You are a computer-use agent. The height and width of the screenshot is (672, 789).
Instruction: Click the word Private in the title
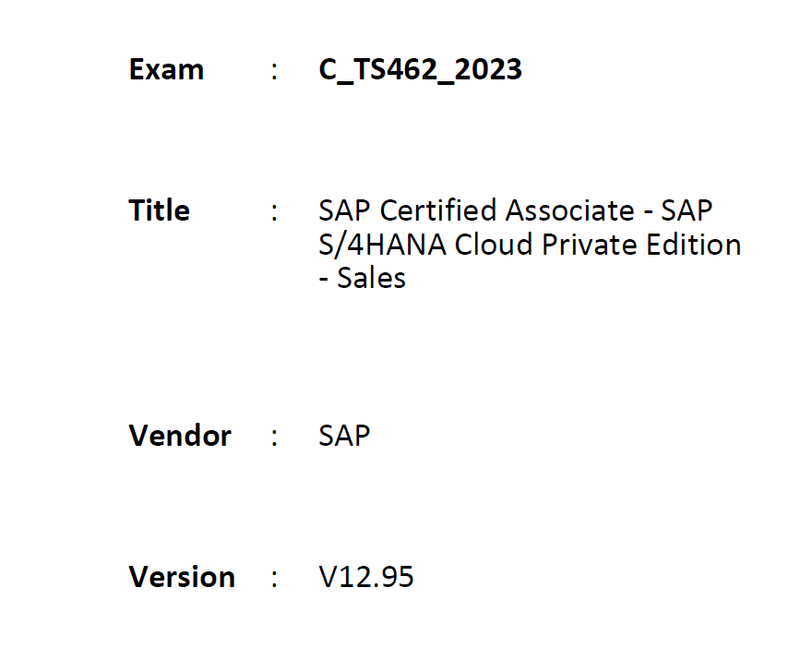(590, 245)
